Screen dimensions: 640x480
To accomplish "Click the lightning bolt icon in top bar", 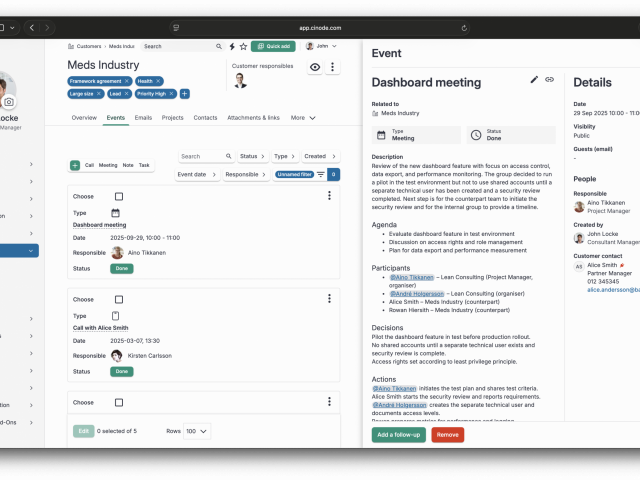I will point(232,46).
